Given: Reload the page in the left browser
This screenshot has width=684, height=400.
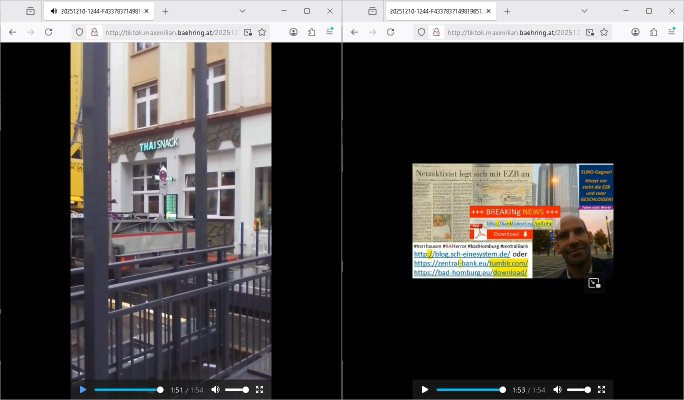Looking at the screenshot, I should (x=48, y=32).
